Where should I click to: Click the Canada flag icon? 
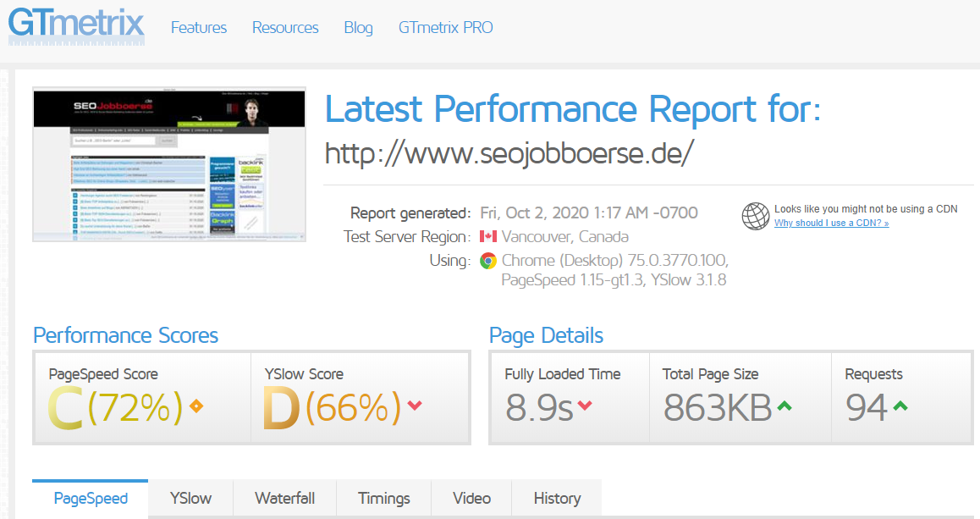tap(488, 236)
